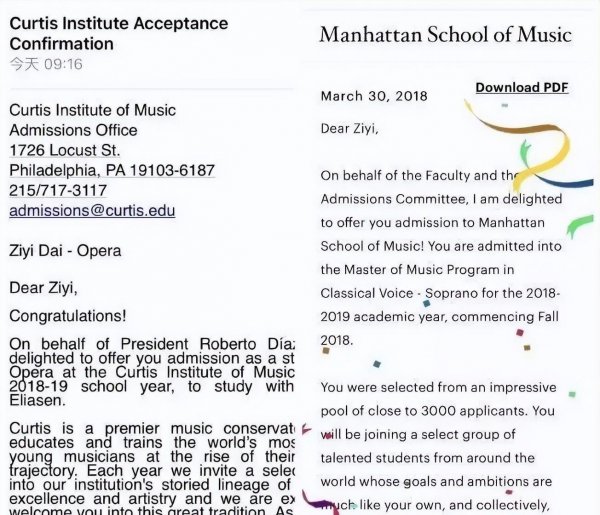Click the Curtis Institute of Music sender line
This screenshot has width=600, height=515.
coord(92,110)
